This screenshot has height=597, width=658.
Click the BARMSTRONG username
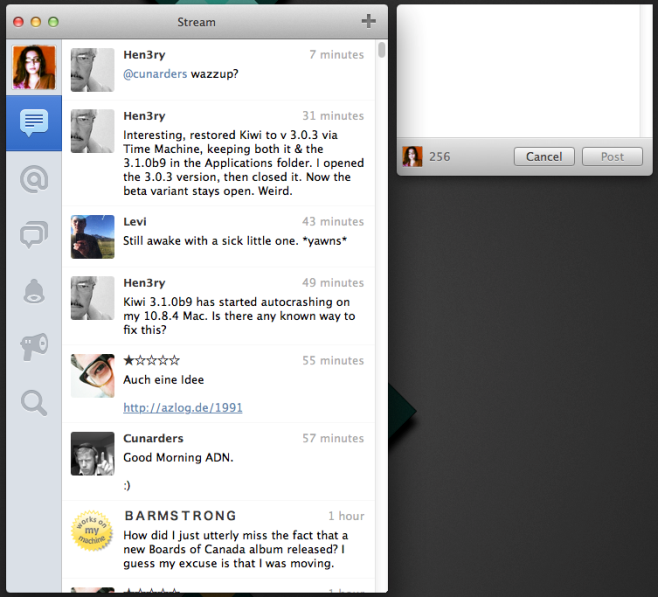pyautogui.click(x=180, y=516)
